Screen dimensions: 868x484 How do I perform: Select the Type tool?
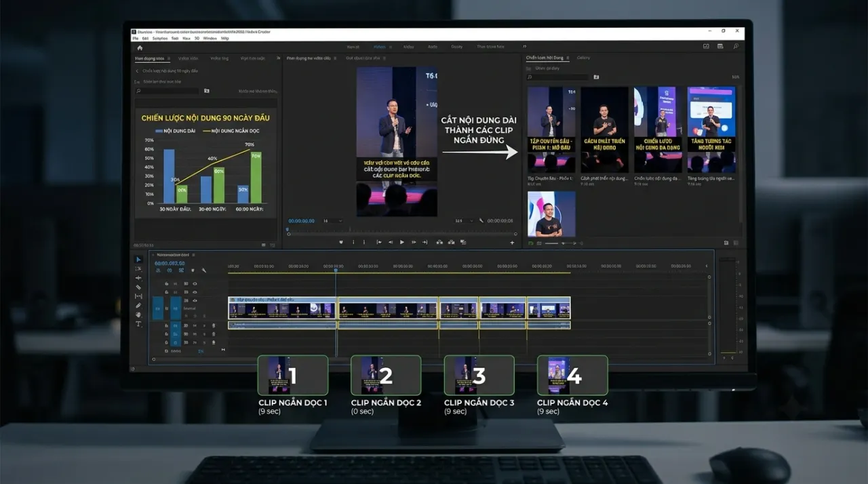click(138, 324)
